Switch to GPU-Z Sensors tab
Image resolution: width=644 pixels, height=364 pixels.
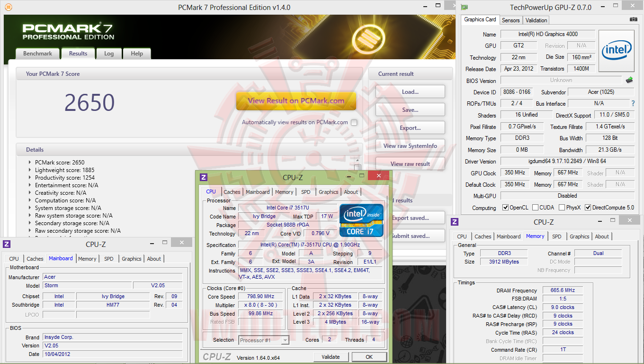point(511,20)
